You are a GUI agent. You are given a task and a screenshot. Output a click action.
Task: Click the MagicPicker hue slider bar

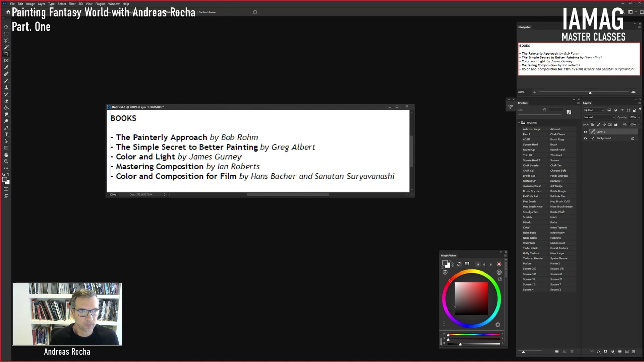pyautogui.click(x=474, y=334)
